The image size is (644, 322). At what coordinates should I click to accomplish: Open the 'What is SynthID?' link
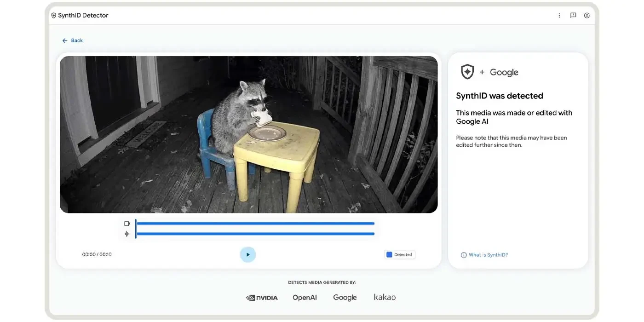pos(488,255)
